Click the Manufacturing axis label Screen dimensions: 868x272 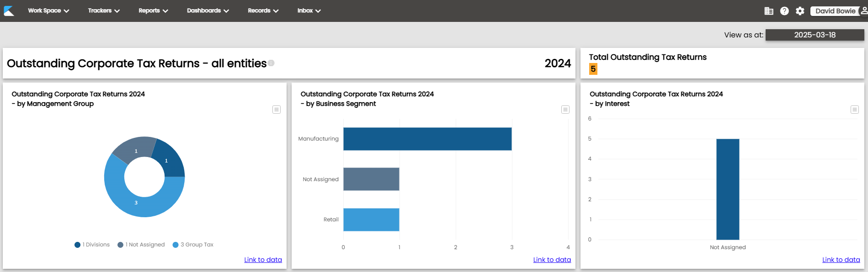(x=319, y=139)
